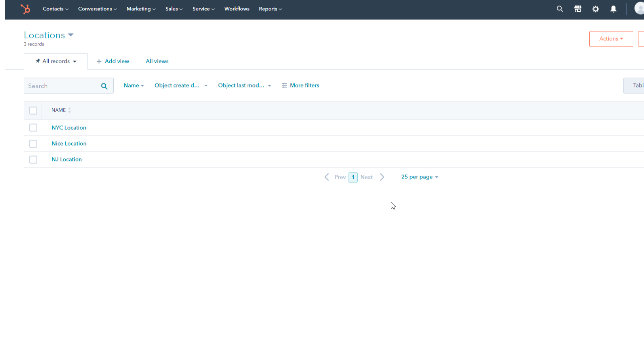This screenshot has width=644, height=362.
Task: Open More filters panel
Action: (300, 85)
